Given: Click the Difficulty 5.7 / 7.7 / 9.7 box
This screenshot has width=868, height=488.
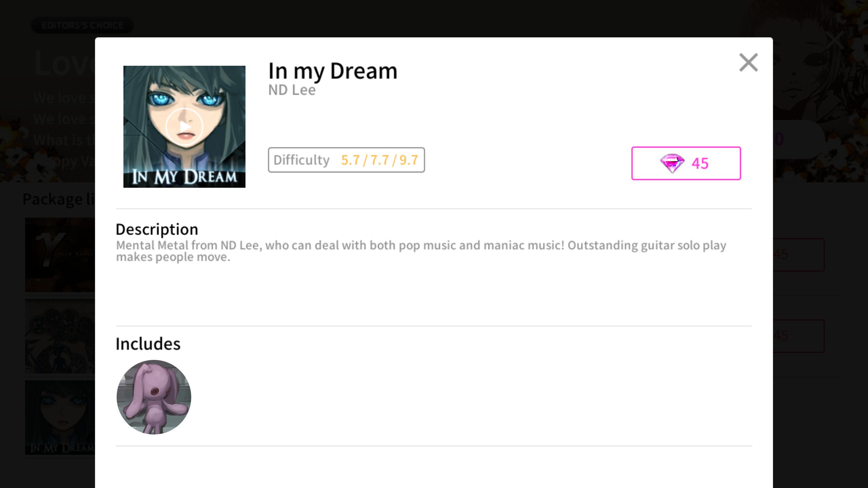Looking at the screenshot, I should coord(346,160).
